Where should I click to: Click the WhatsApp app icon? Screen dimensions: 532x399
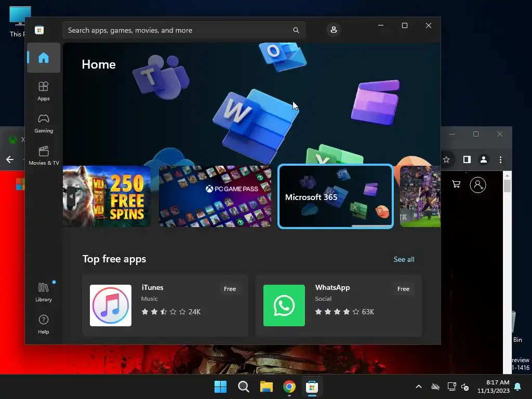coord(284,305)
